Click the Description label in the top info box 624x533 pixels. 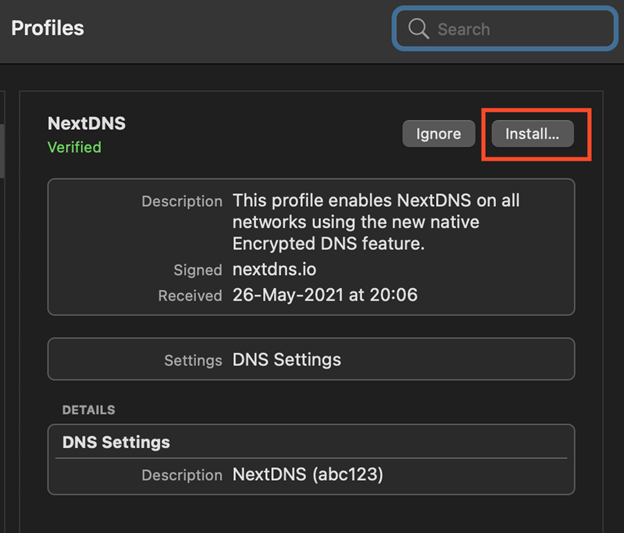tap(182, 201)
